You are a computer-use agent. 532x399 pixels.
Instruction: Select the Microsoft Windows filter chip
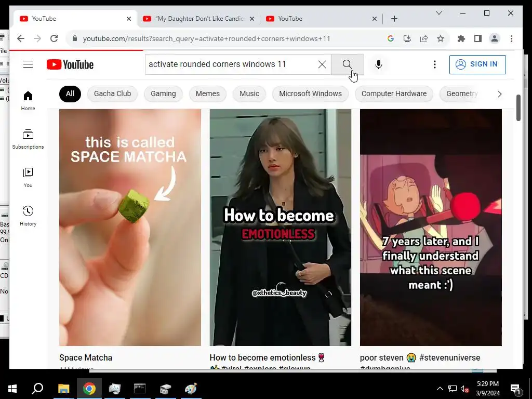coord(311,94)
